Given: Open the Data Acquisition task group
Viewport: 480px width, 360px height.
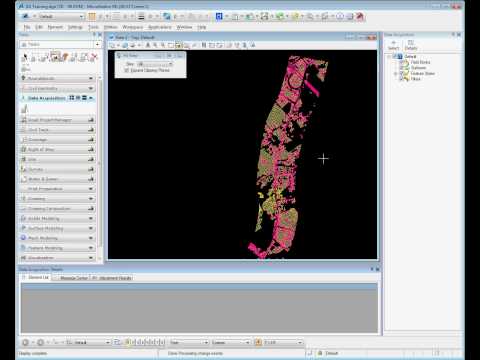Looking at the screenshot, I should [58, 98].
